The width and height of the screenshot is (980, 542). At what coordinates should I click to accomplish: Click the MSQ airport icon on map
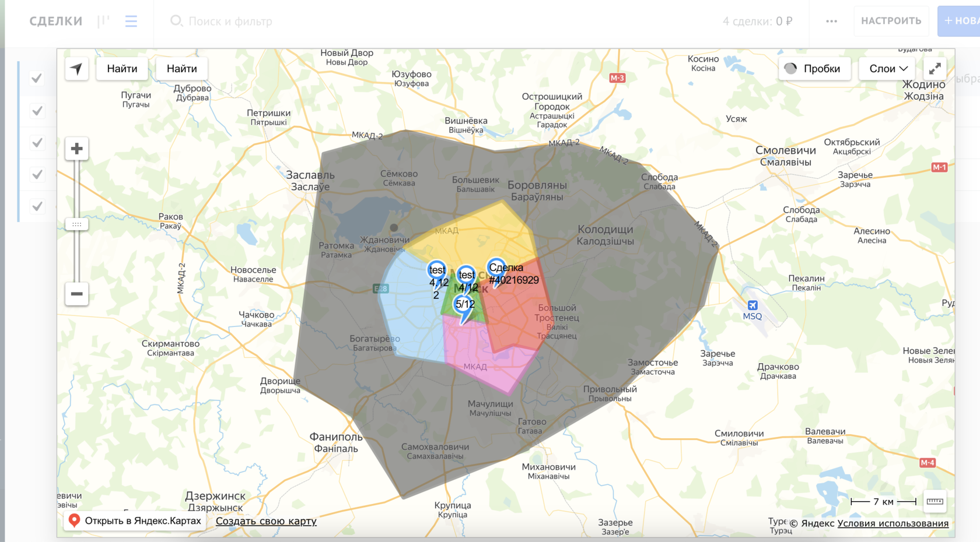(x=752, y=305)
